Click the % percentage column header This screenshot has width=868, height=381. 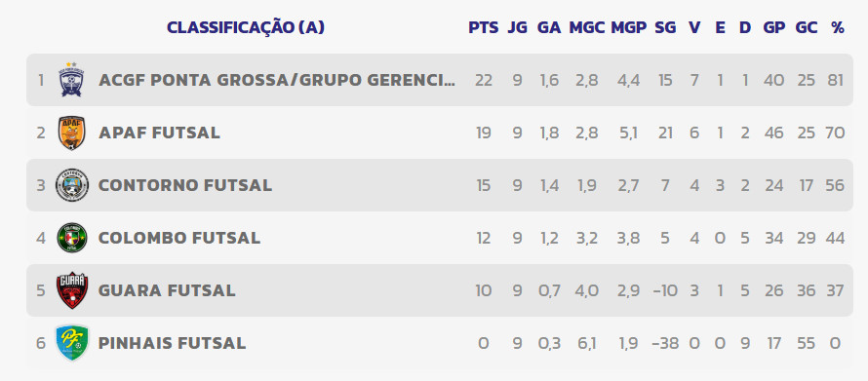838,27
